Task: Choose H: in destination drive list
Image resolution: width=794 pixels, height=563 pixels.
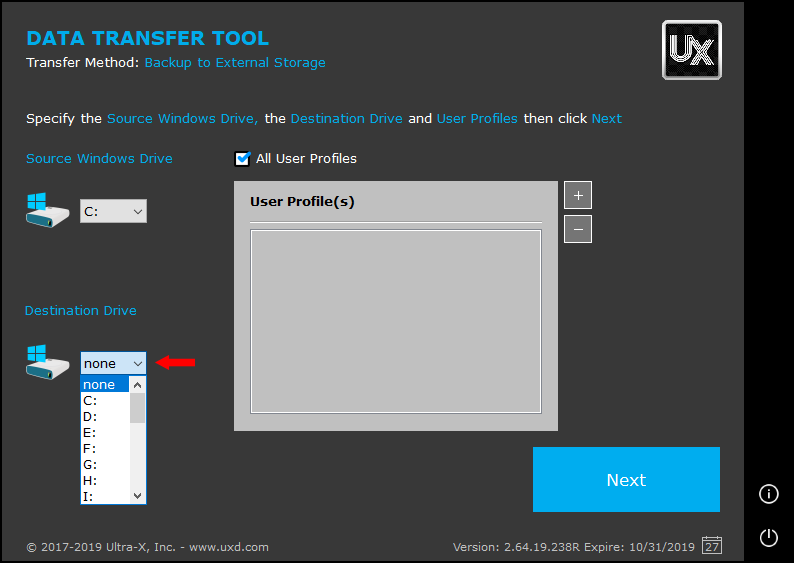Action: tap(105, 480)
